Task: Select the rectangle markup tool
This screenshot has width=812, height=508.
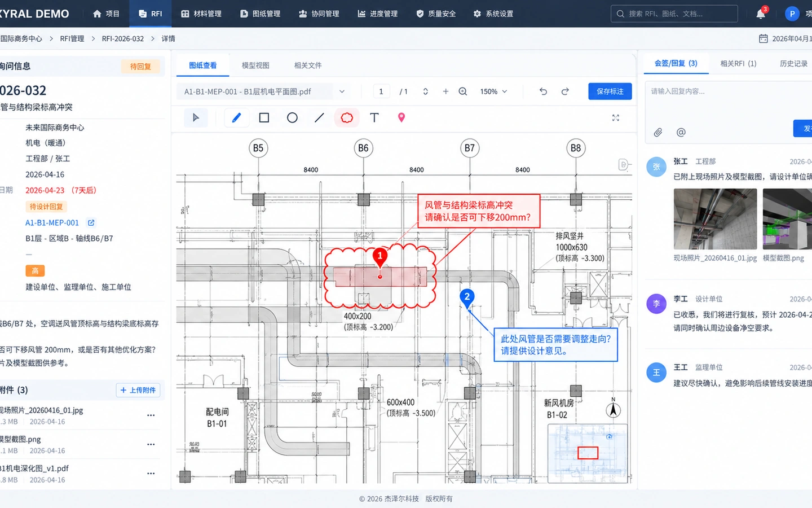Action: pyautogui.click(x=264, y=117)
